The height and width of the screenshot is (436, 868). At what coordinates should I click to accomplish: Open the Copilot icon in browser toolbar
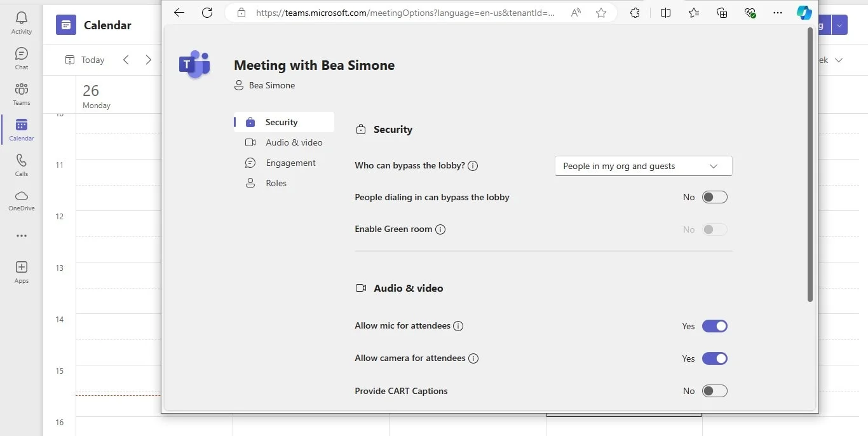[x=804, y=13]
